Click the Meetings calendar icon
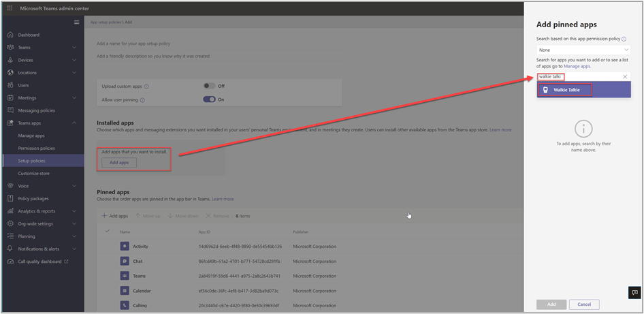Viewport: 644px width, 314px height. [10, 98]
